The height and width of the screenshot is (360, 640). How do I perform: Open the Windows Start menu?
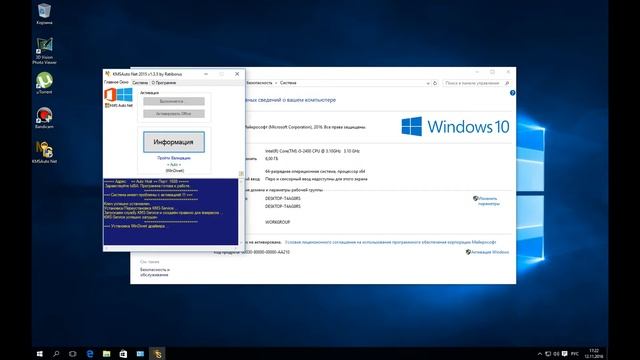point(40,353)
